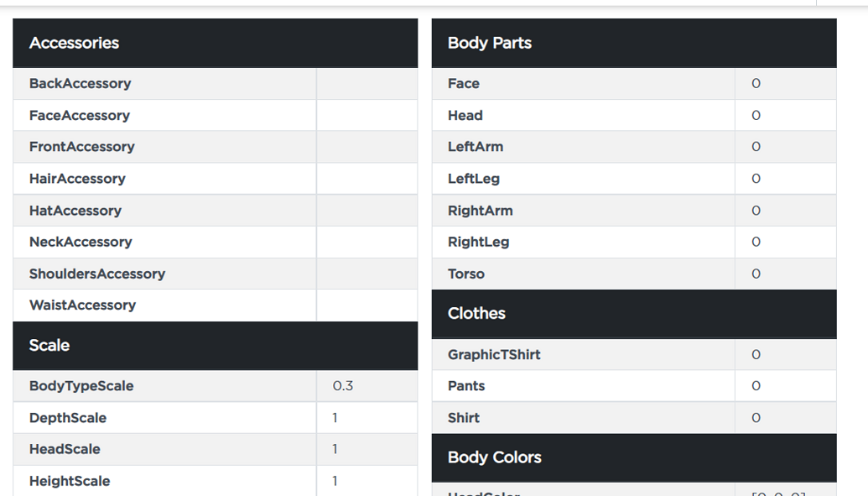The image size is (868, 496).
Task: Select the HairAccessory property row
Action: click(216, 179)
